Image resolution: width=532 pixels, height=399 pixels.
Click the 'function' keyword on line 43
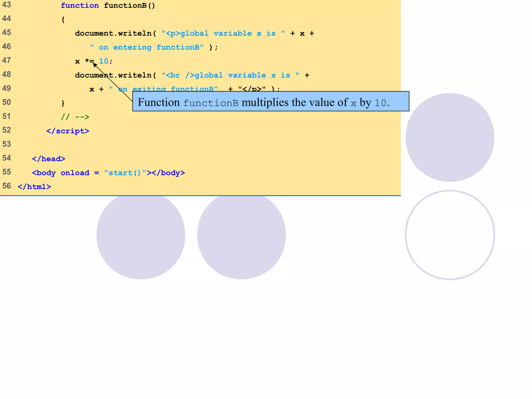coord(80,5)
